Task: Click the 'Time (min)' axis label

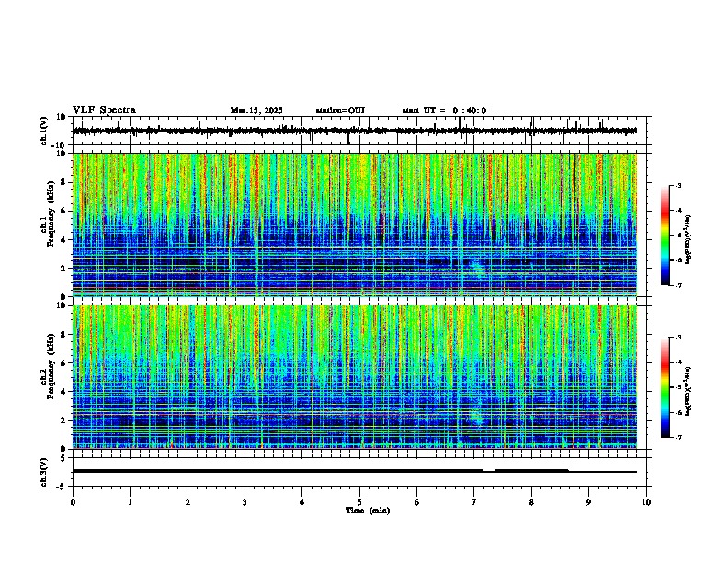Action: pyautogui.click(x=368, y=511)
